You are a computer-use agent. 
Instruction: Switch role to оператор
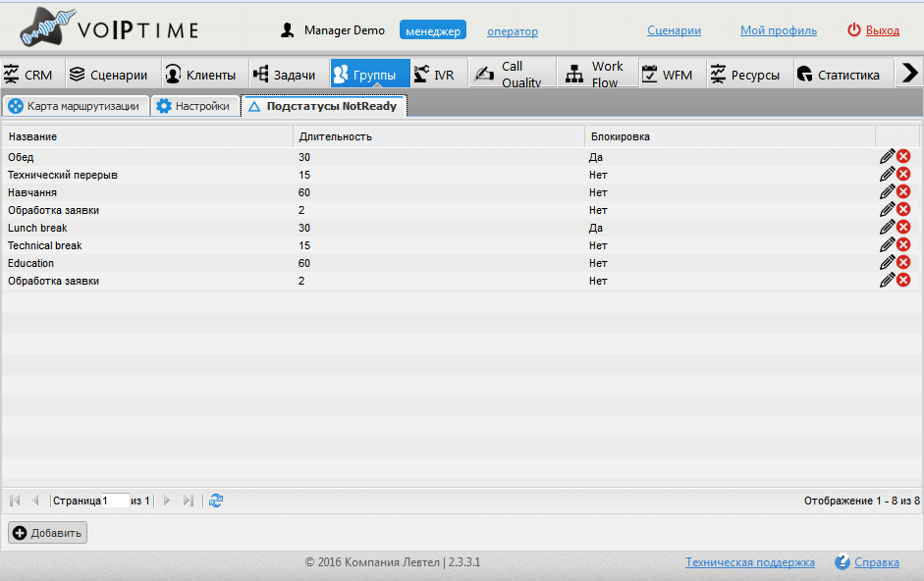[513, 31]
